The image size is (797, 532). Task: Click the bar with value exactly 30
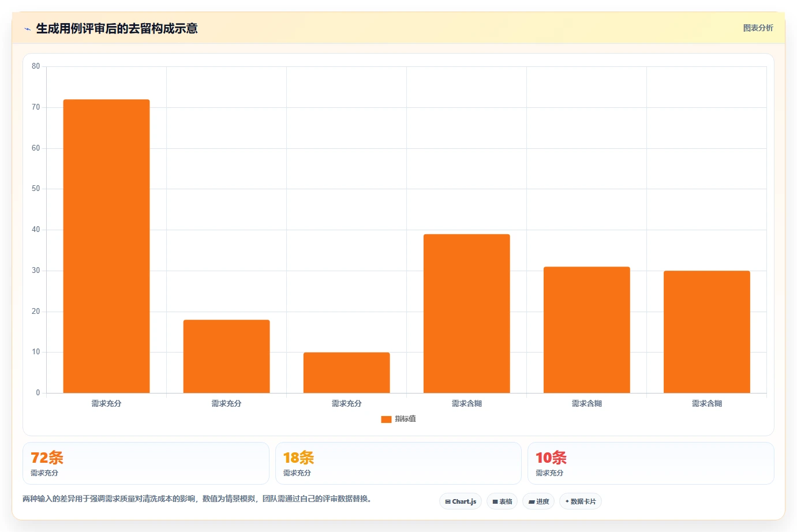(706, 332)
